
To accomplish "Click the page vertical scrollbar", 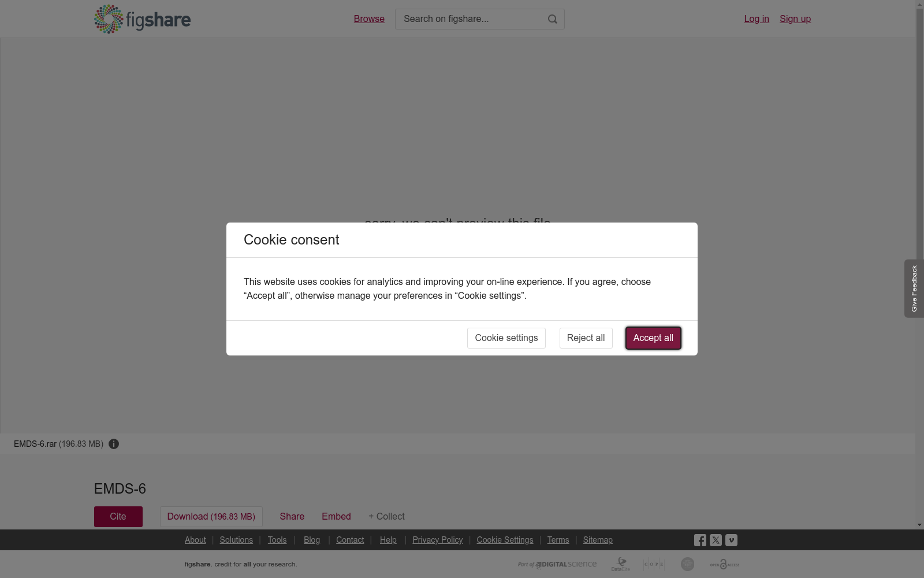I will pos(919,264).
